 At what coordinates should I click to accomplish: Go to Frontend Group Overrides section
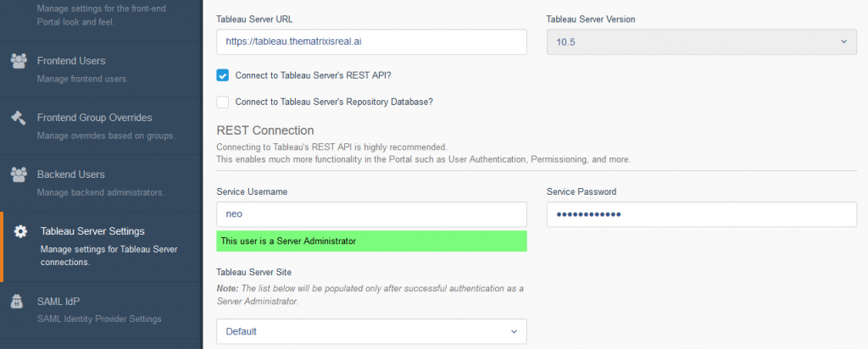pyautogui.click(x=102, y=127)
